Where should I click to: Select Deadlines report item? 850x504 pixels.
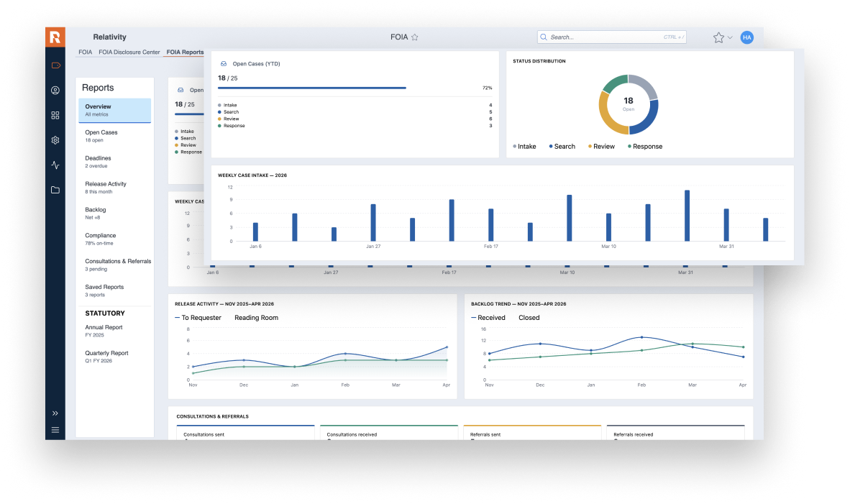coord(115,162)
